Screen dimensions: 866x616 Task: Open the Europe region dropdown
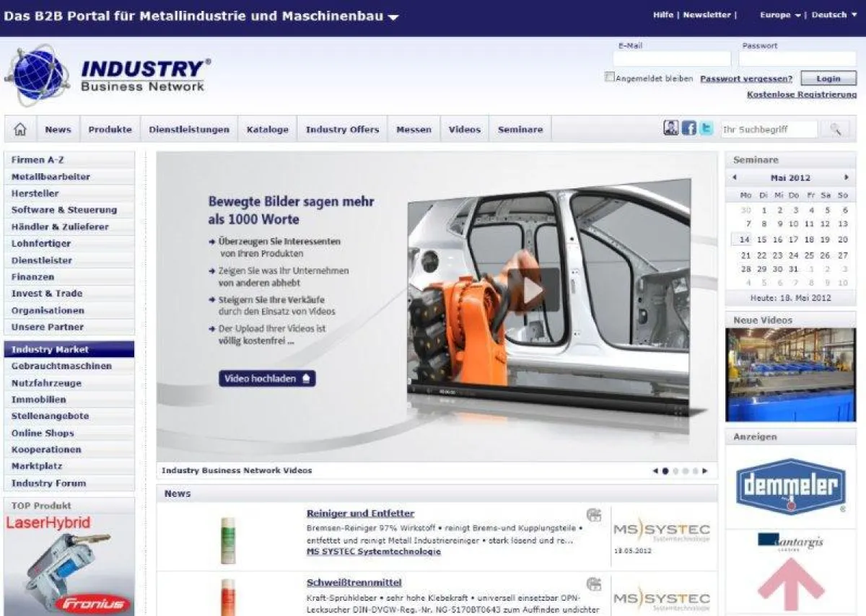pos(776,13)
